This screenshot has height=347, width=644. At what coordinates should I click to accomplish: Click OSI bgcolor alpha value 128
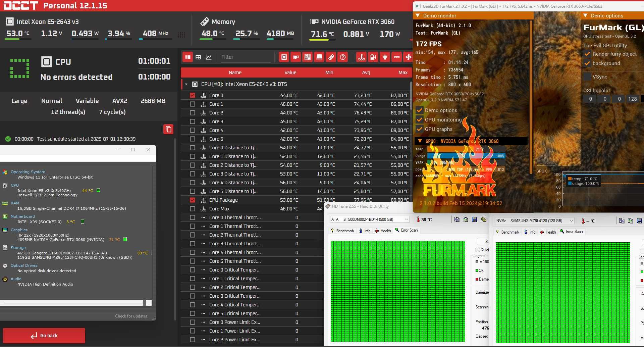tap(632, 99)
